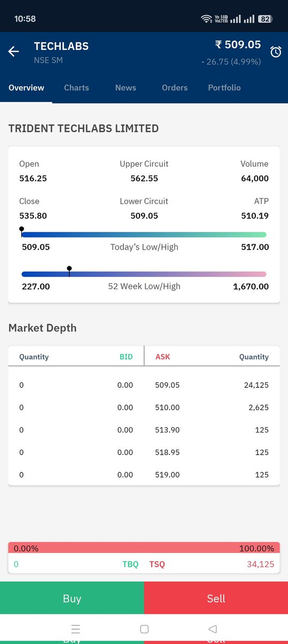Tap 52 week high value 1,670.00
This screenshot has height=644, width=288.
[251, 287]
